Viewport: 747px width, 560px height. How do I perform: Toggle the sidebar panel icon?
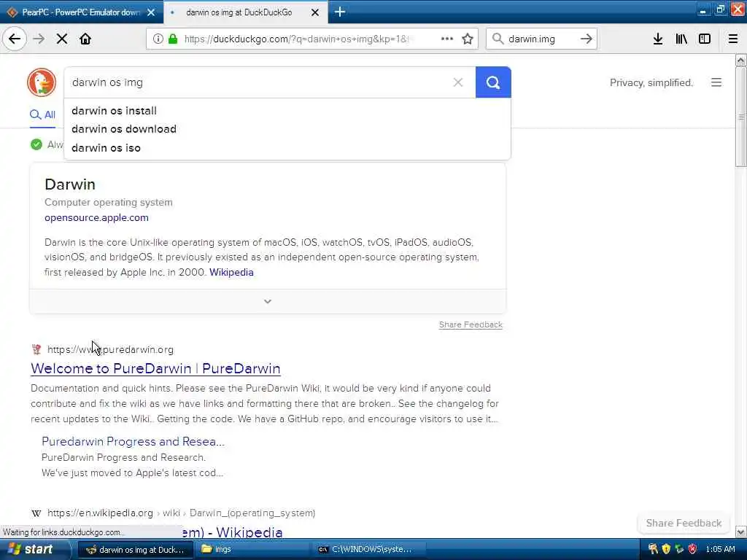pos(705,39)
